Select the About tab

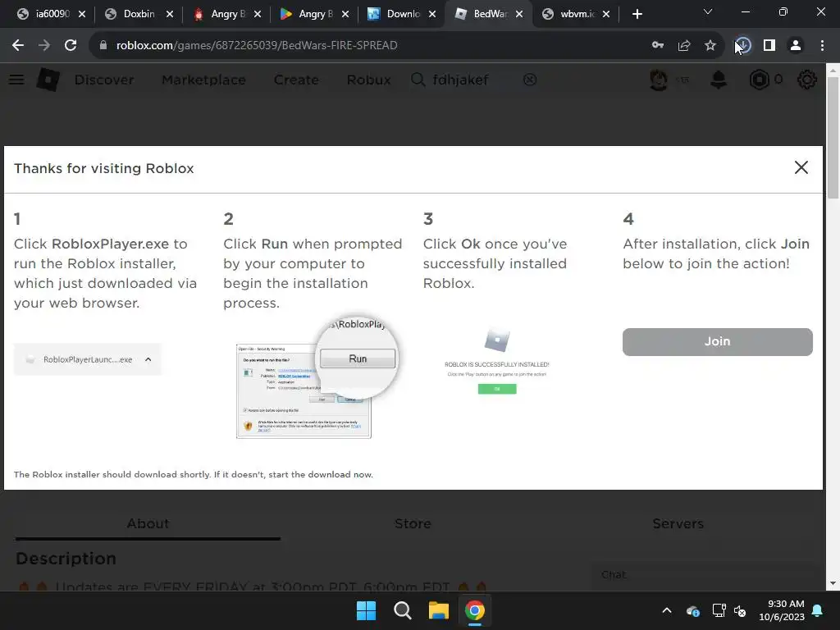pos(148,523)
